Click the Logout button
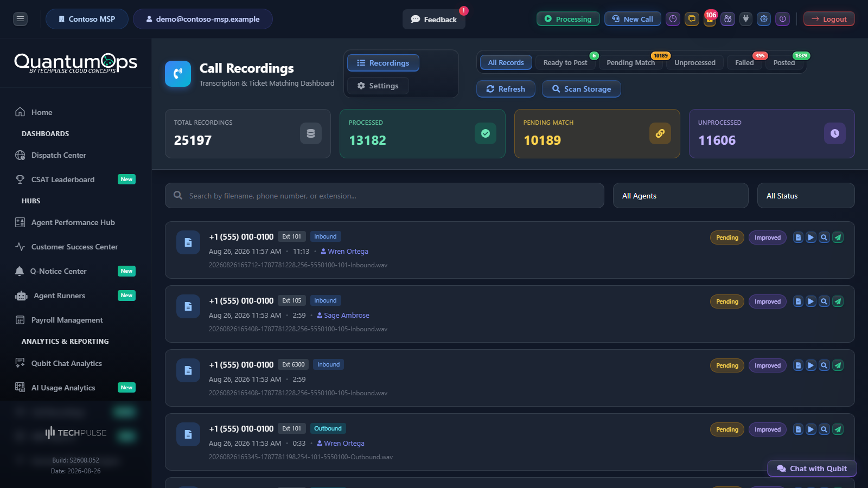868x488 pixels. coord(829,19)
